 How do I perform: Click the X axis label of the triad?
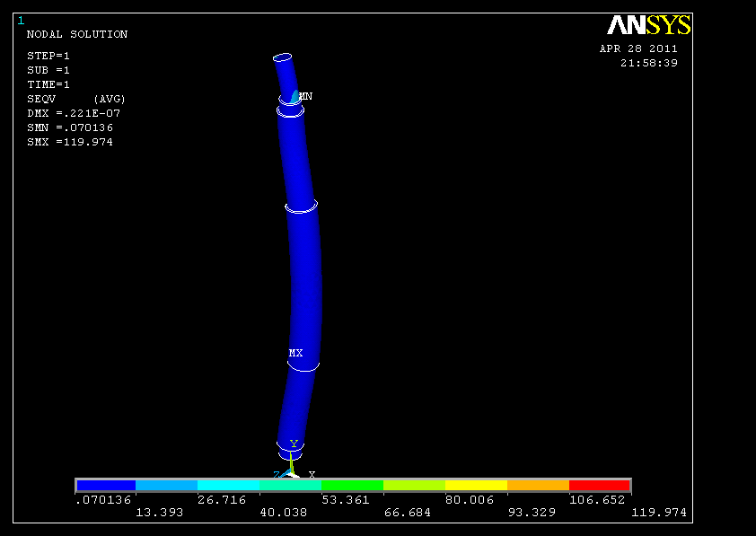[312, 474]
